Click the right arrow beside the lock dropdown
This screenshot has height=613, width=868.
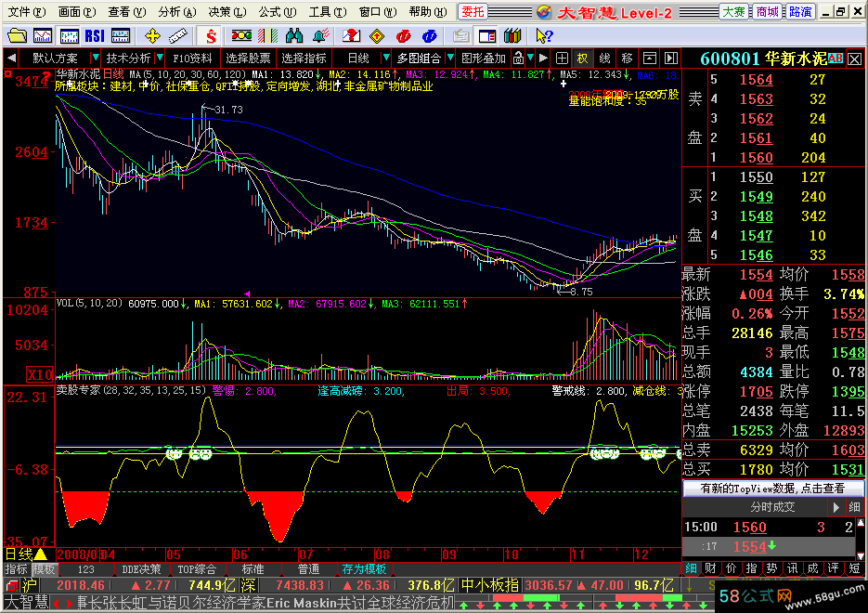[x=543, y=59]
